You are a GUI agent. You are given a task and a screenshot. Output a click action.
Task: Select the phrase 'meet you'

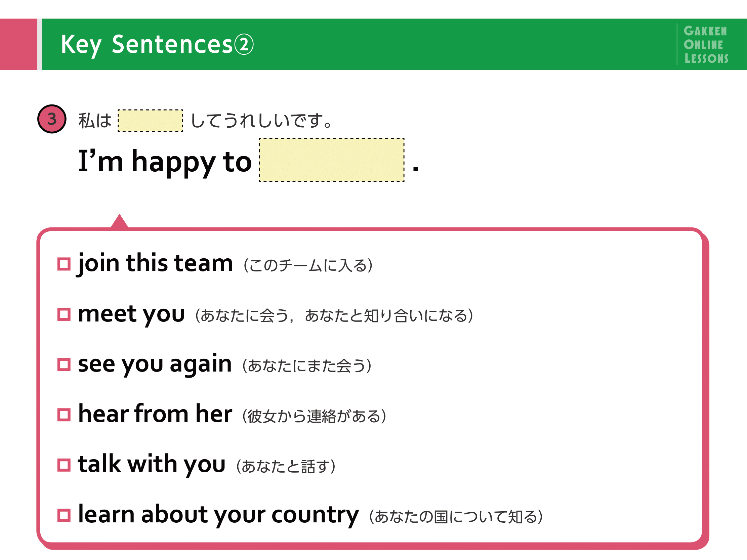[x=131, y=314]
